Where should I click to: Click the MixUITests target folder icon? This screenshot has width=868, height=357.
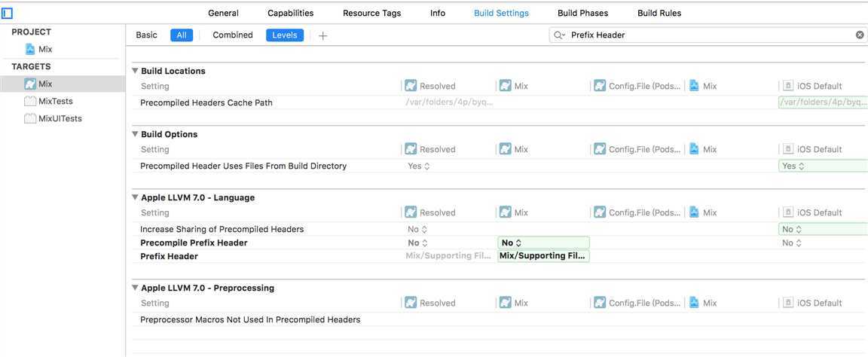30,118
